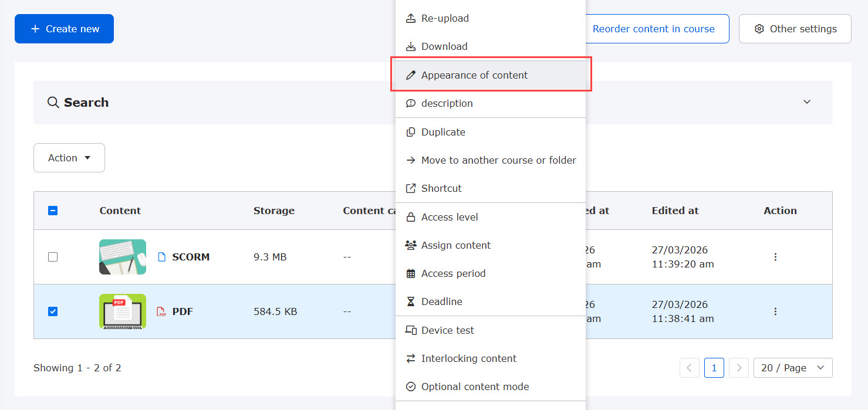This screenshot has width=868, height=410.
Task: Open the three-dot action menu for PDF row
Action: pyautogui.click(x=775, y=311)
